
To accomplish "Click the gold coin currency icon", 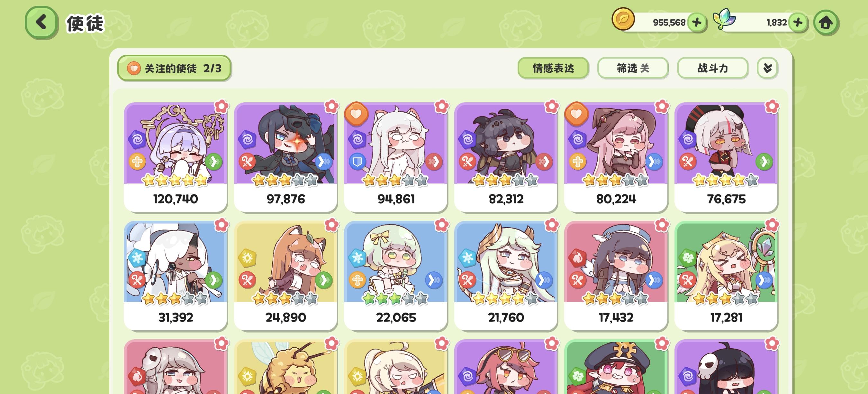I will [x=623, y=19].
